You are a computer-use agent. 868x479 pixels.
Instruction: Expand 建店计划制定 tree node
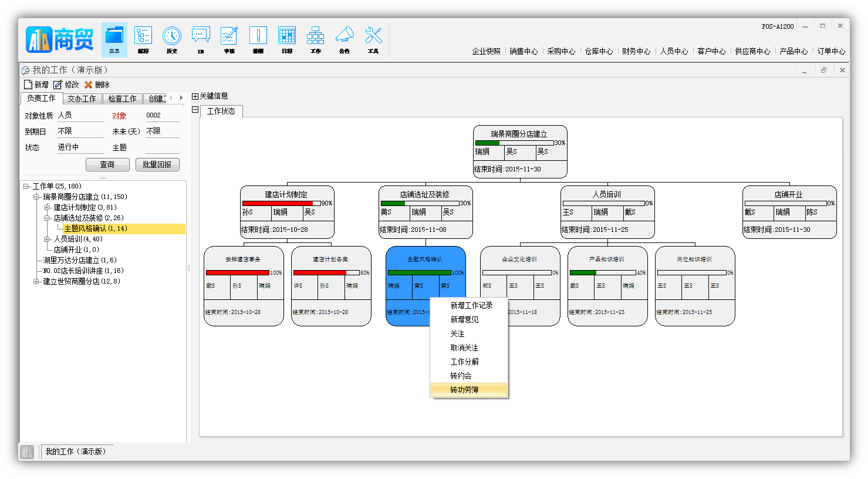(x=47, y=207)
